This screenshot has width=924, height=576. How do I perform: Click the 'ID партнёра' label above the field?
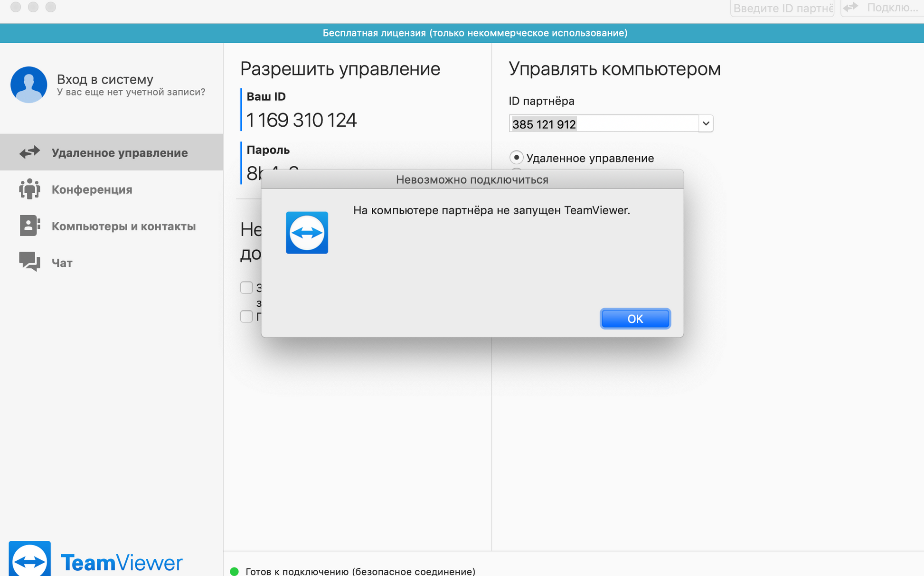click(x=541, y=101)
